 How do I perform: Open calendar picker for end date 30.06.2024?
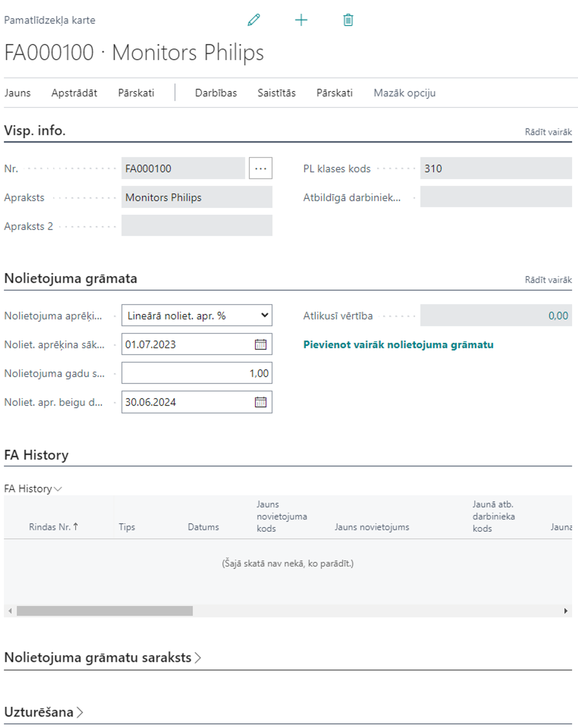260,402
